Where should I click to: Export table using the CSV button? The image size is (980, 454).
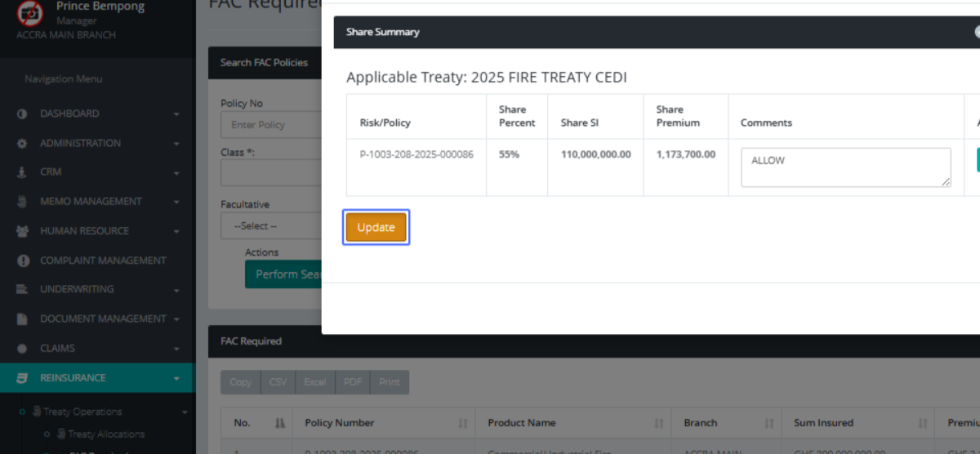pos(278,382)
